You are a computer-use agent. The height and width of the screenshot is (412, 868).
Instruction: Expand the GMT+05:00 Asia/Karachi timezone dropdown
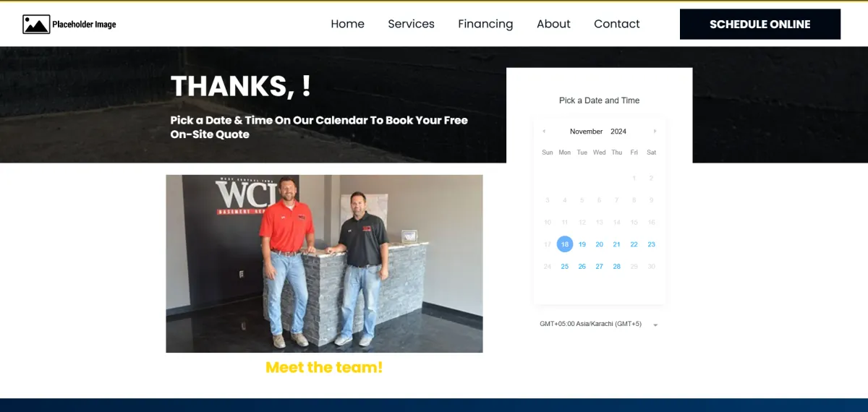(599, 325)
